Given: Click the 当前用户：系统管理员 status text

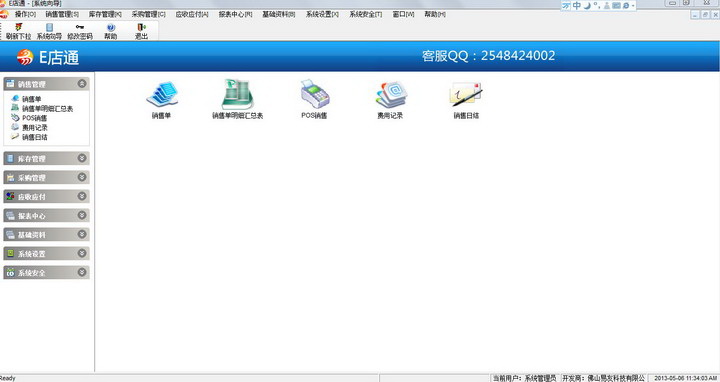Looking at the screenshot, I should pyautogui.click(x=525, y=378).
